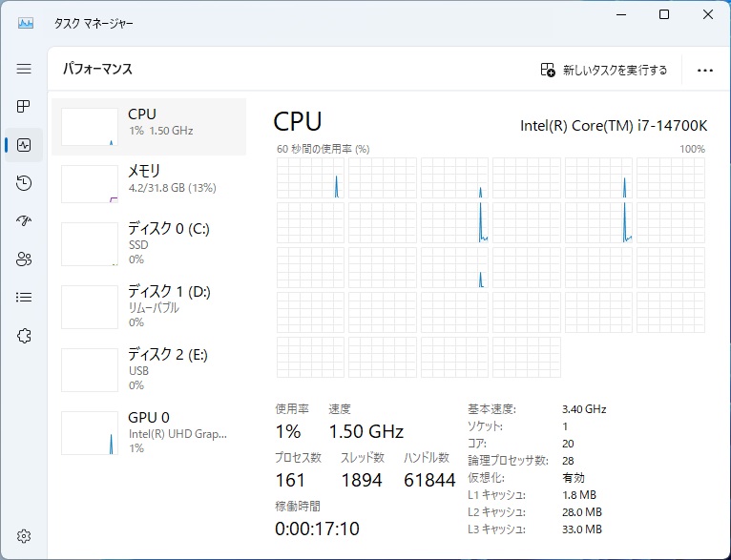Select the Performance page icon
The width and height of the screenshot is (731, 560).
24,145
